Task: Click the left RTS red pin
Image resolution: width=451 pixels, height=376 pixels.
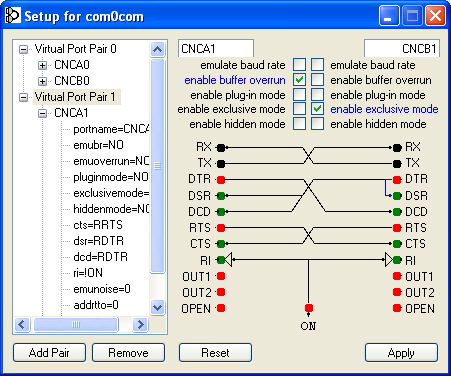Action: point(221,228)
